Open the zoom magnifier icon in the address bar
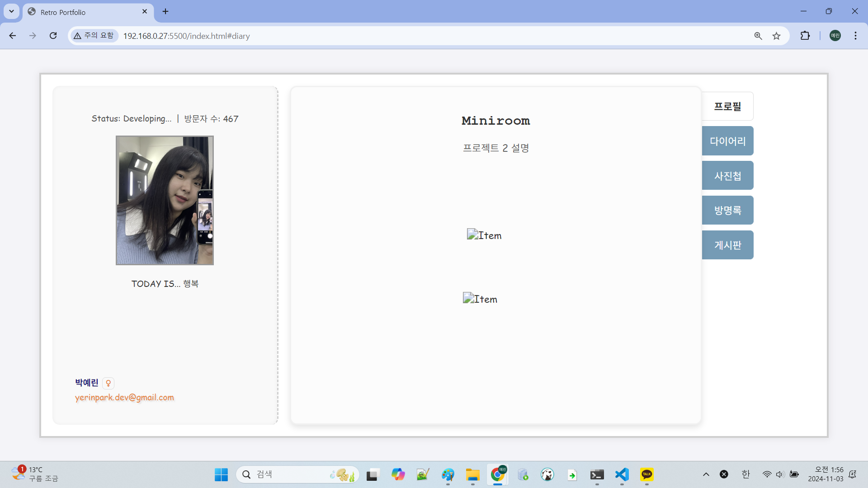This screenshot has height=488, width=868. pos(758,36)
